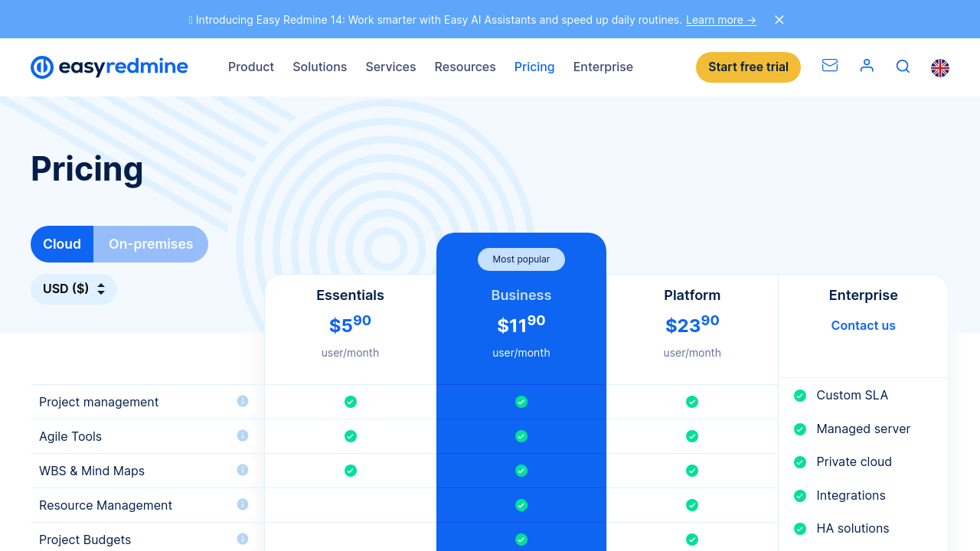The image size is (980, 551).
Task: Expand the Solutions menu
Action: (x=319, y=67)
